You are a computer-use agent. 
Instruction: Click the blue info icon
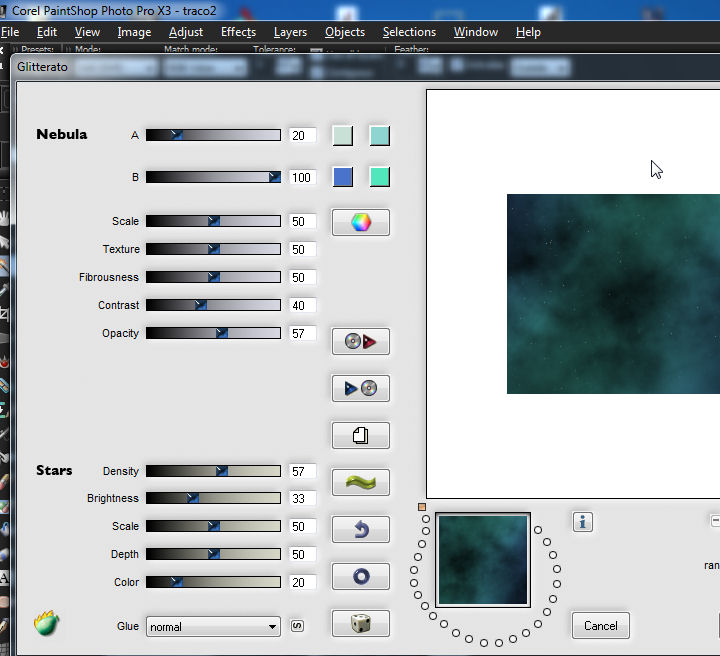tap(583, 522)
